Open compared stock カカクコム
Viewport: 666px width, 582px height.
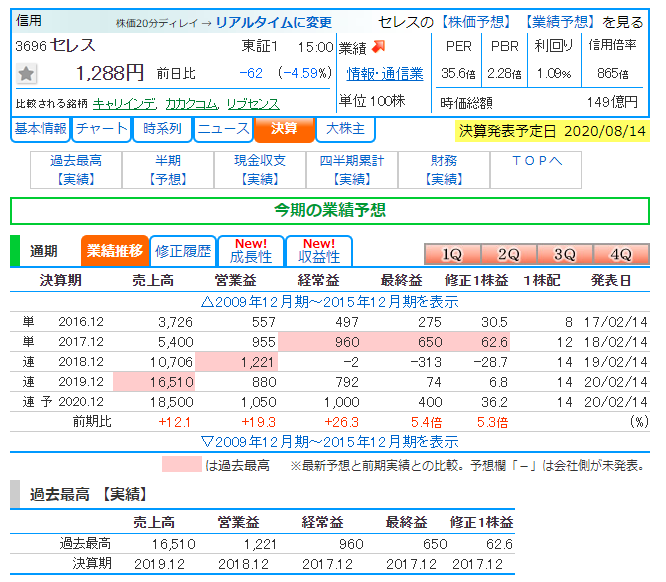(192, 104)
